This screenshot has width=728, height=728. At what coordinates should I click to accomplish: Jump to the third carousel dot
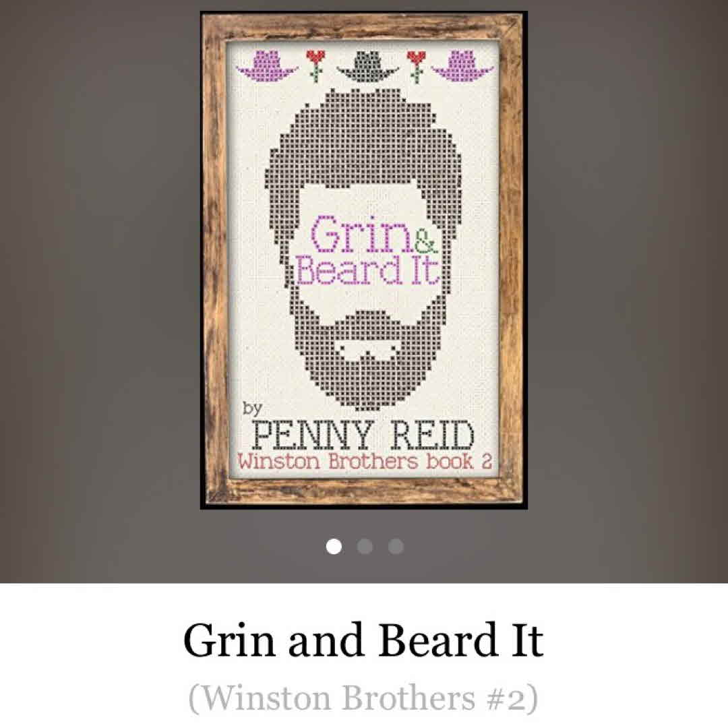click(x=396, y=547)
